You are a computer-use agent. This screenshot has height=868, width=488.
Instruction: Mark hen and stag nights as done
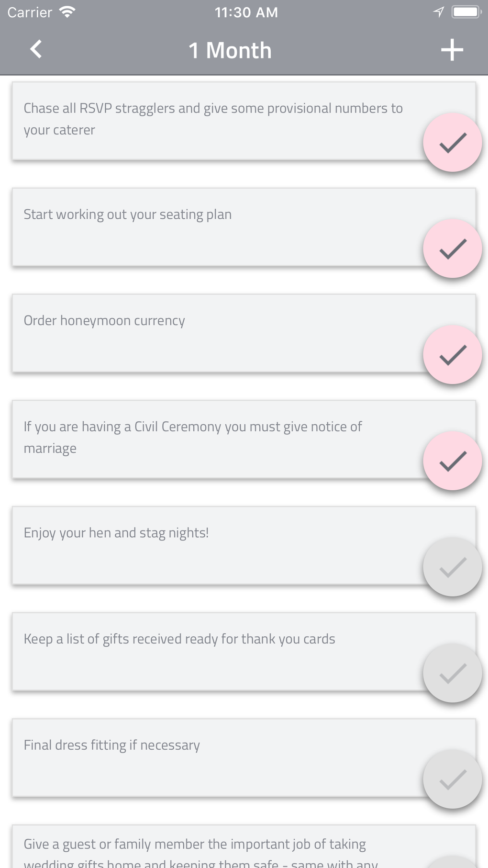(x=452, y=567)
